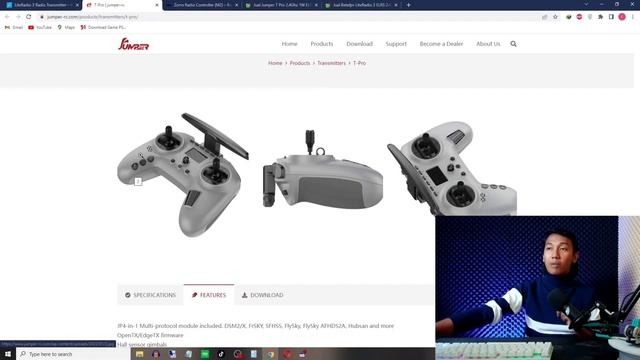Image resolution: width=640 pixels, height=360 pixels.
Task: Close the LiteRadio 3 Radio Transmitter tab
Action: [77, 5]
